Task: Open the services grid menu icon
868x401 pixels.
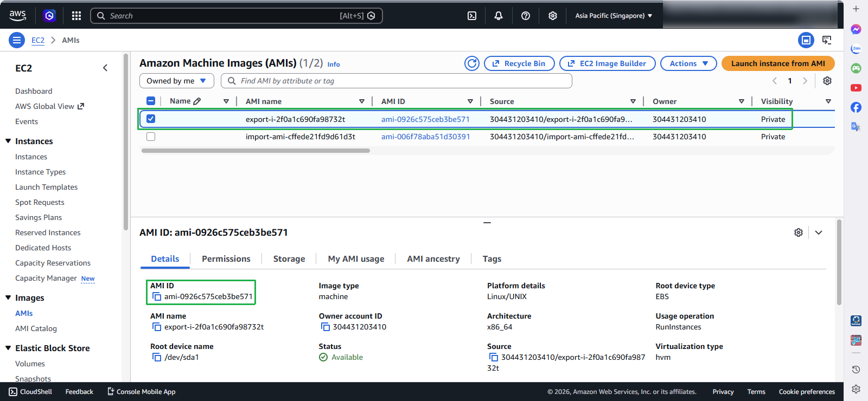Action: click(76, 16)
